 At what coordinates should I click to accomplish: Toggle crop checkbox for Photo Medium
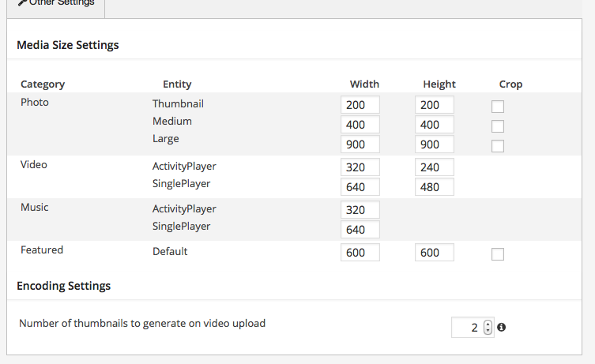(x=498, y=126)
